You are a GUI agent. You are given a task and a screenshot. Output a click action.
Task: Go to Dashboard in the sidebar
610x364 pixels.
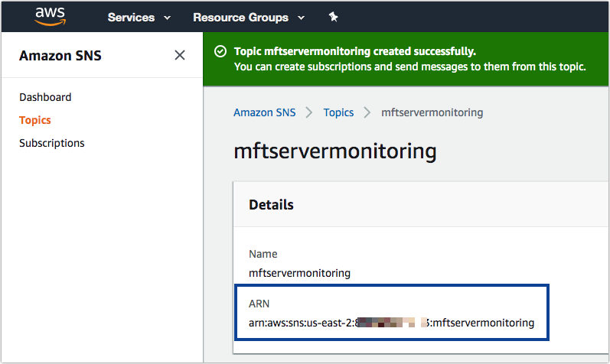point(45,97)
